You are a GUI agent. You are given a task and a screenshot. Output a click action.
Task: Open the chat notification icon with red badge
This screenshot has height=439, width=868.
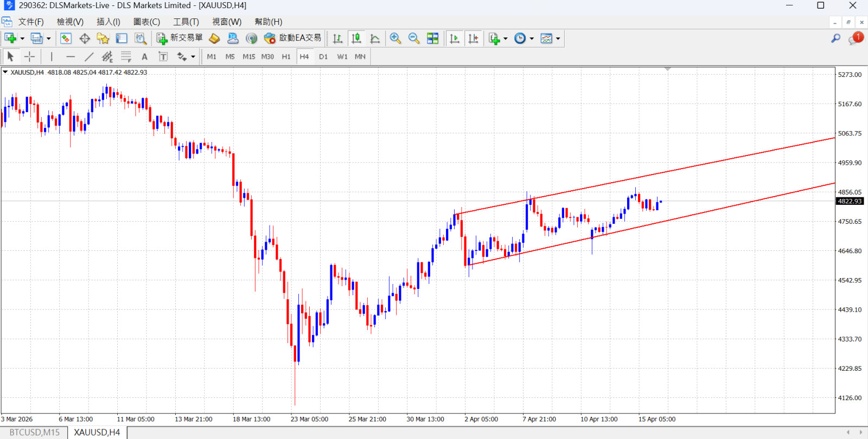[x=856, y=38]
